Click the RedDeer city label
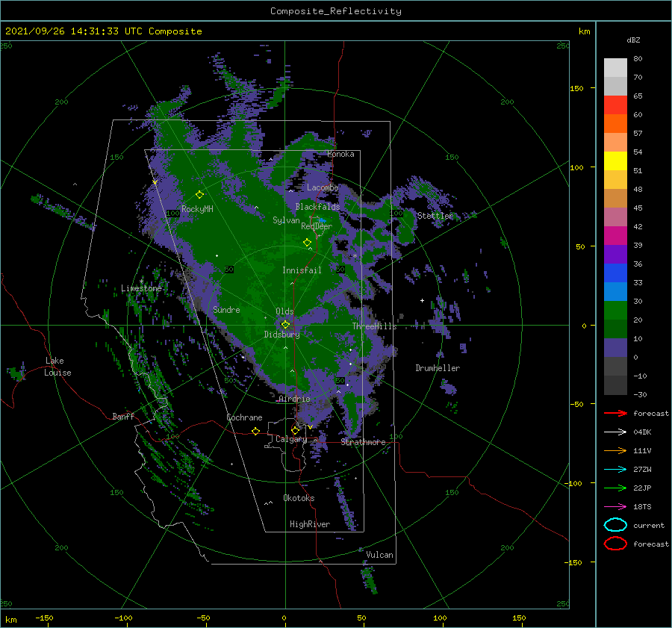The height and width of the screenshot is (628, 672). tap(317, 226)
